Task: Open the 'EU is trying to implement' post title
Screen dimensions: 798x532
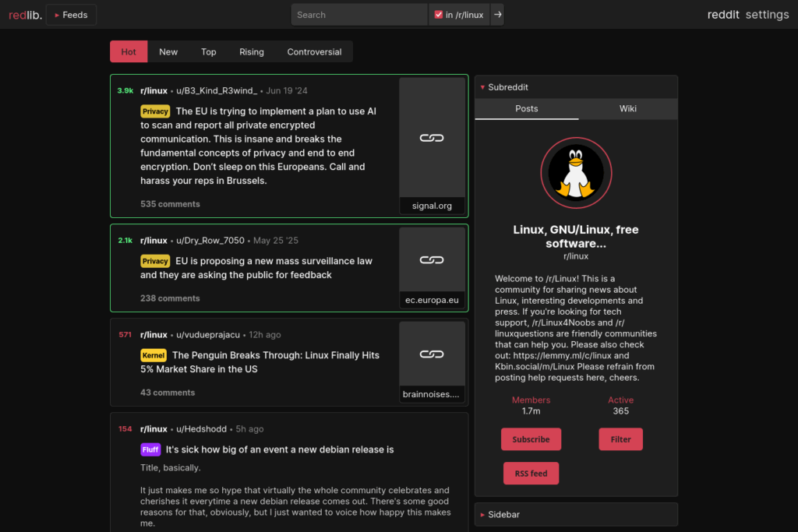Action: click(259, 146)
